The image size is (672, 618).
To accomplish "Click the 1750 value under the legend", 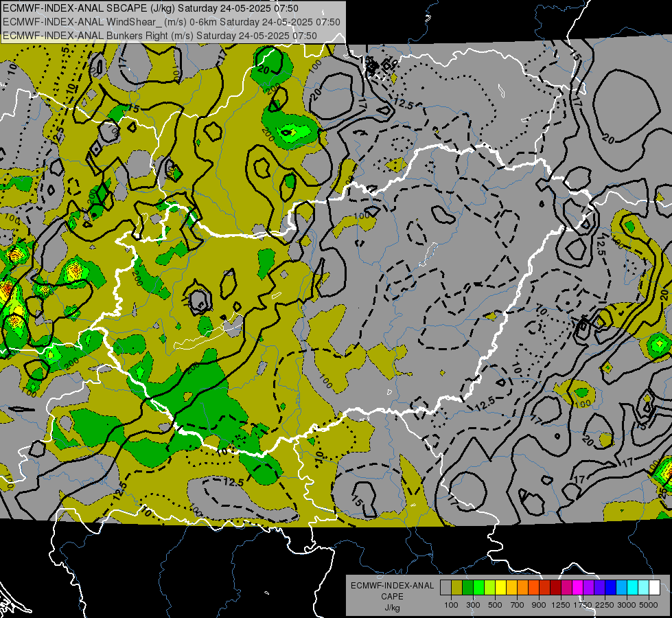I will pyautogui.click(x=583, y=605).
